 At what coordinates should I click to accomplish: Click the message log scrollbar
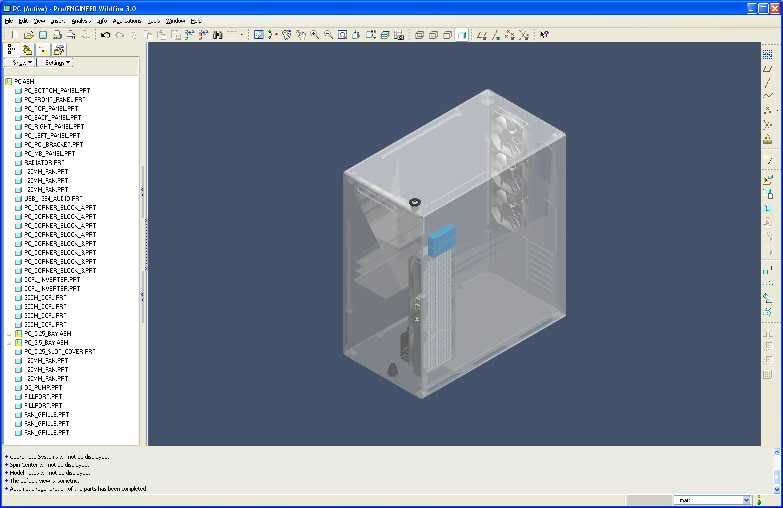777,471
